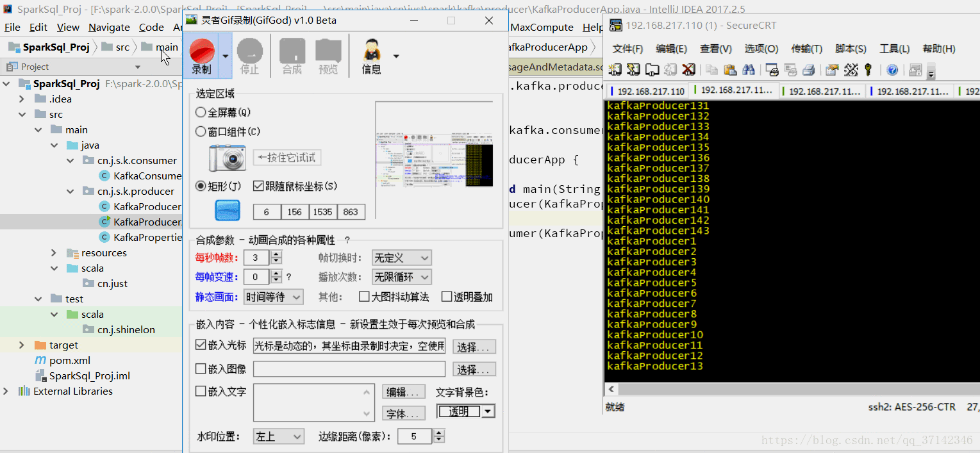980x453 pixels.
Task: Click SecureCRT Quick Connect lightning icon
Action: pos(634,70)
